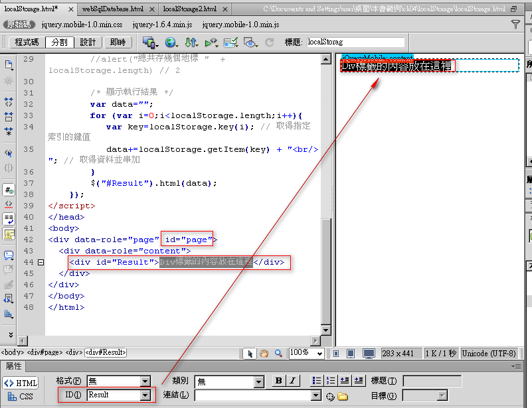Switch to 設計 design view
532x408 pixels.
pos(88,42)
